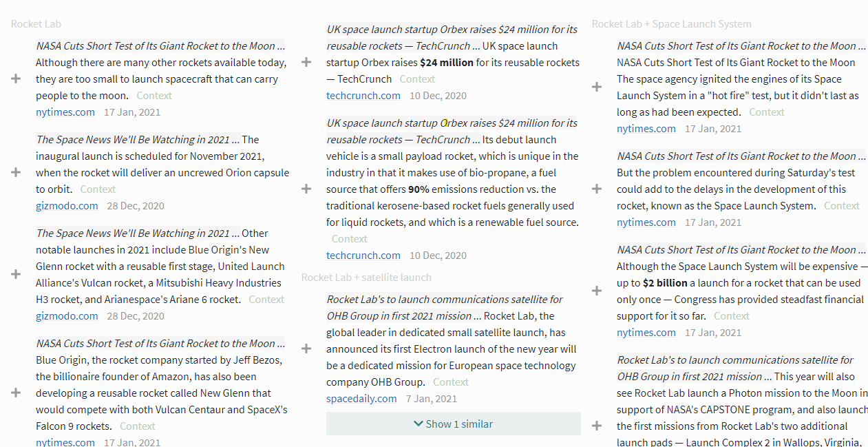
Task: Click plus icon beside Blue Origin New Glenn snippet
Action: [x=16, y=393]
